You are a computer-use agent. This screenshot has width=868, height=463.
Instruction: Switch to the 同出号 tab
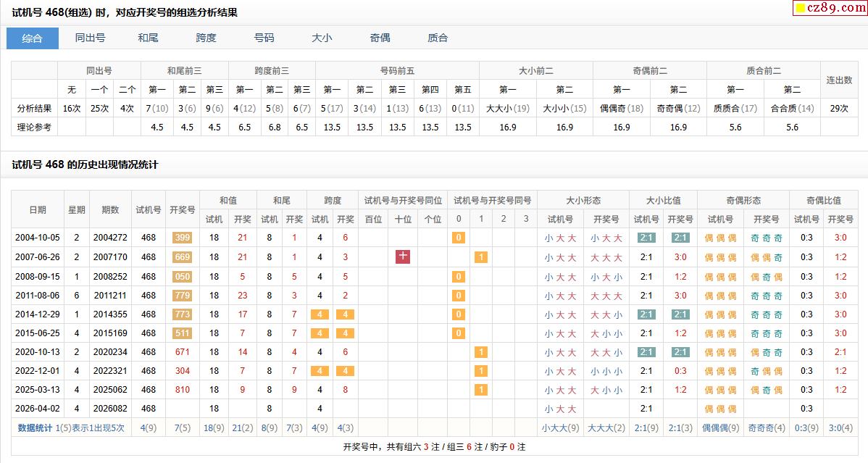click(90, 38)
